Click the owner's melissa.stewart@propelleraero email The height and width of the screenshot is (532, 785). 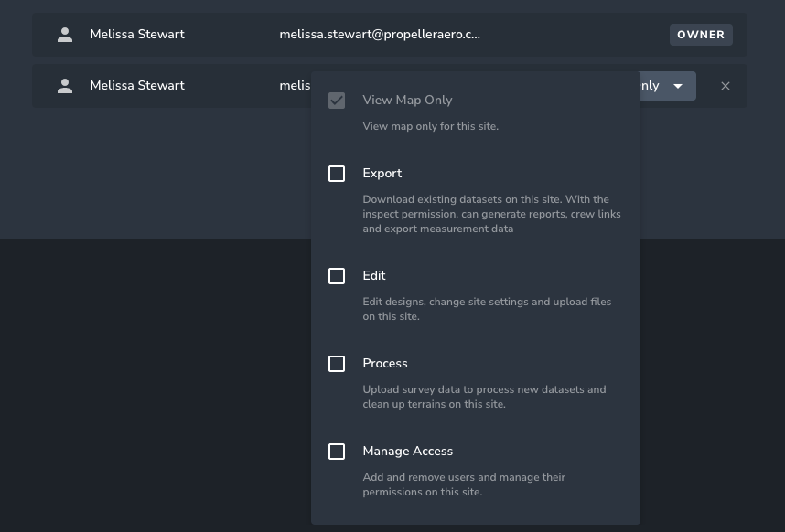[380, 35]
